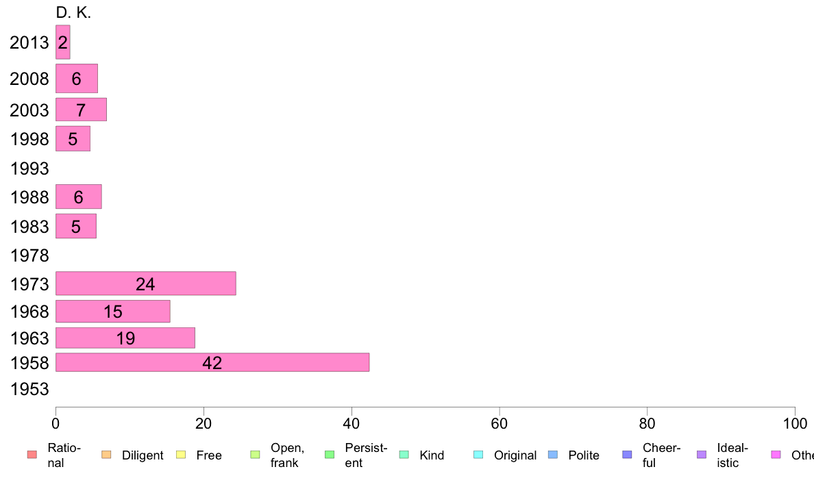Viewport: 814px width, 504px height.
Task: Click the Open, frank legend swatch
Action: (255, 455)
